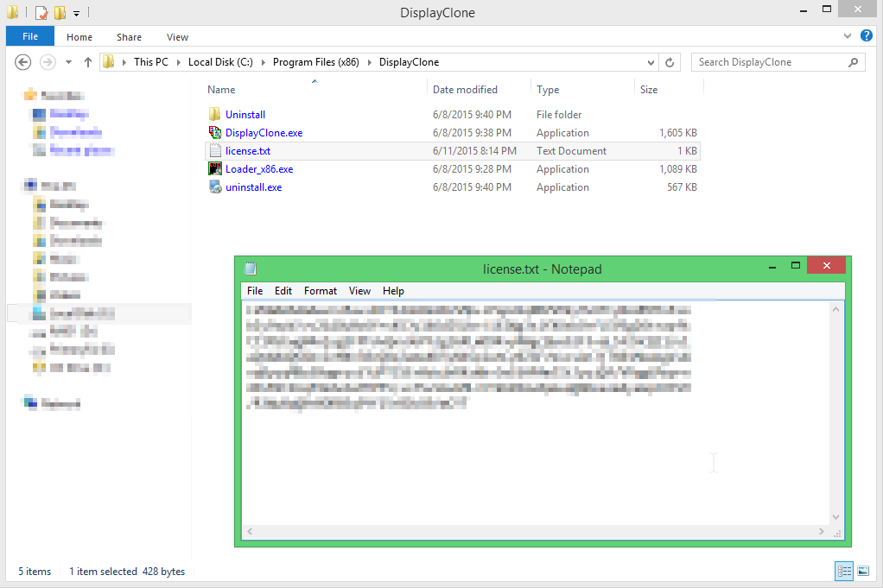Navigate to Local Disk (C:) in the breadcrumb
The height and width of the screenshot is (588, 883).
click(x=220, y=62)
